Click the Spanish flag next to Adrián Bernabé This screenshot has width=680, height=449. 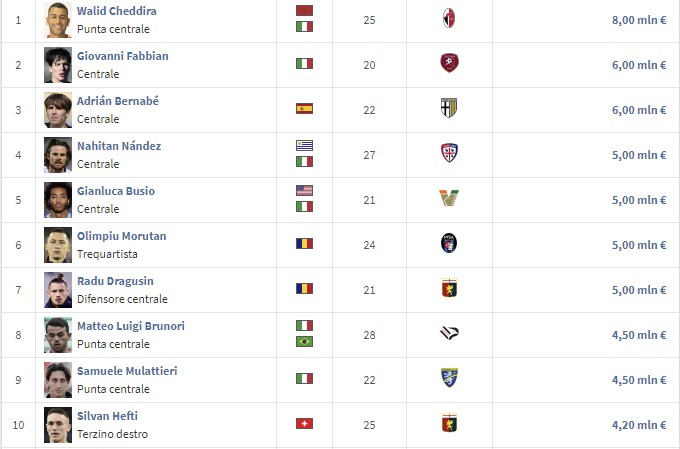point(304,108)
